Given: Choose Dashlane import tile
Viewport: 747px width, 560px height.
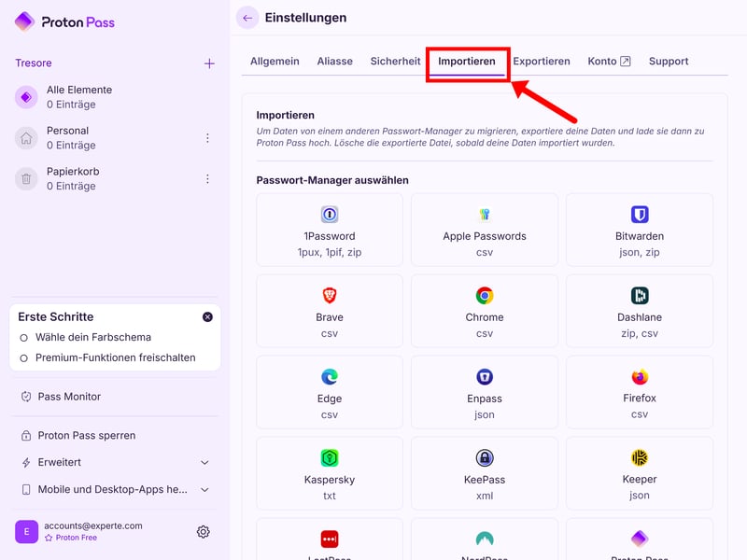Looking at the screenshot, I should click(639, 311).
